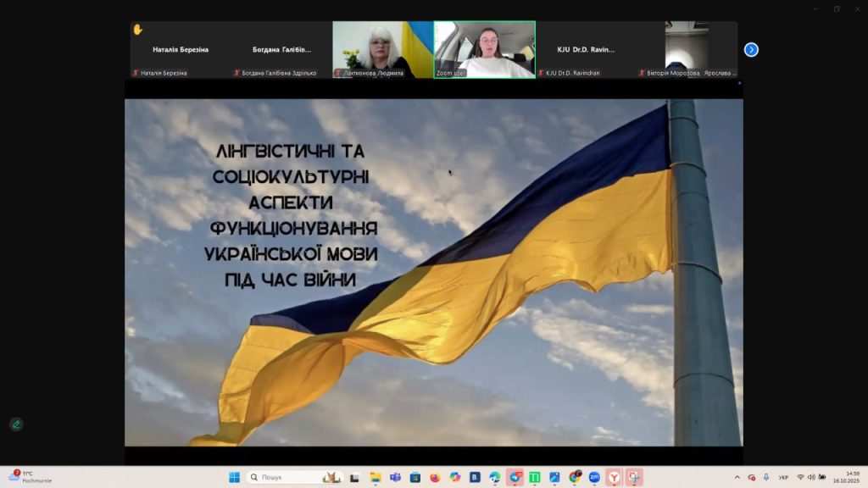The width and height of the screenshot is (868, 488).
Task: Open File Explorer from the taskbar
Action: 375,477
